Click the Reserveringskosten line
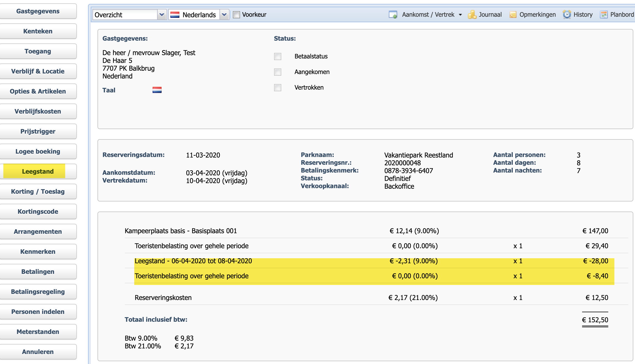Image resolution: width=635 pixels, height=364 pixels. [376, 297]
